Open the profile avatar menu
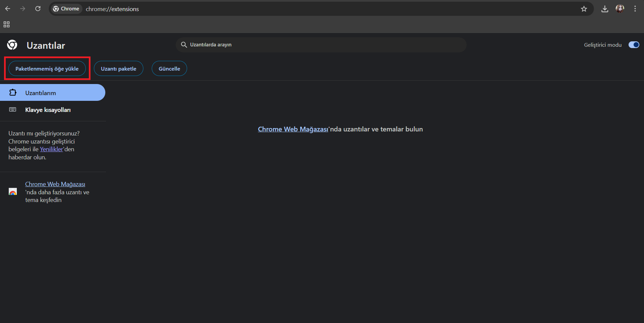 point(620,9)
